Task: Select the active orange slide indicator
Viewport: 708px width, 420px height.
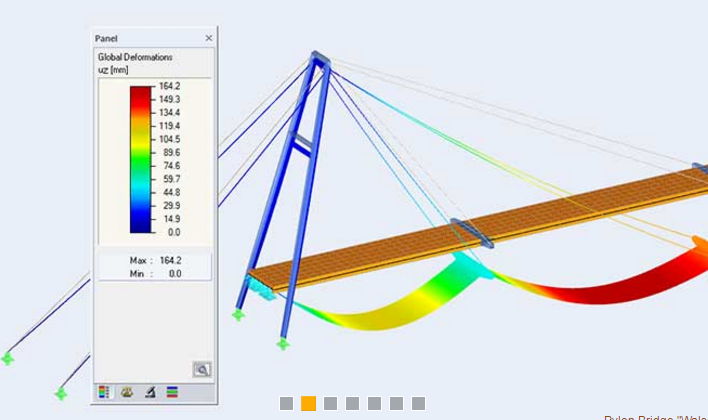Action: coord(308,404)
